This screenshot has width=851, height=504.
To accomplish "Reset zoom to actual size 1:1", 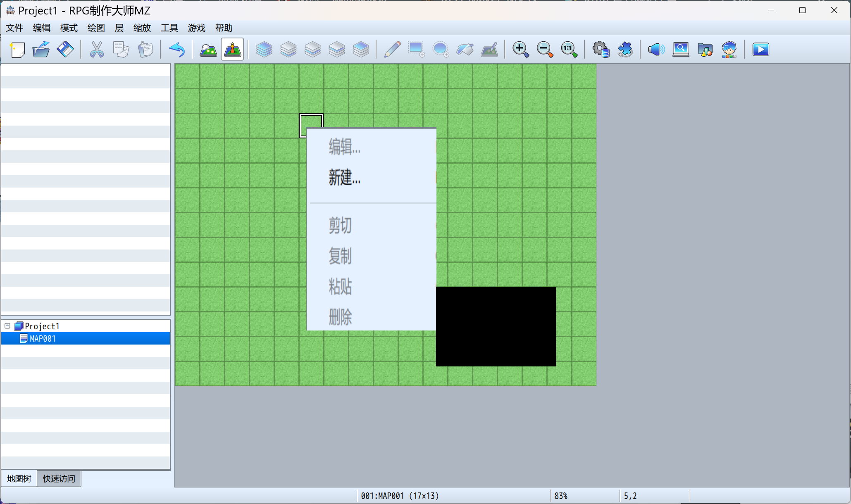I will click(569, 50).
